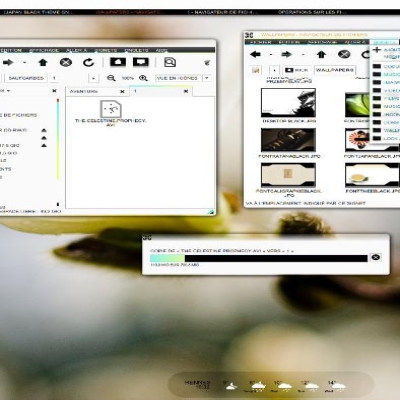The width and height of the screenshot is (400, 400).
Task: Toggle text location entry in Wallpapers window
Action: click(x=256, y=70)
